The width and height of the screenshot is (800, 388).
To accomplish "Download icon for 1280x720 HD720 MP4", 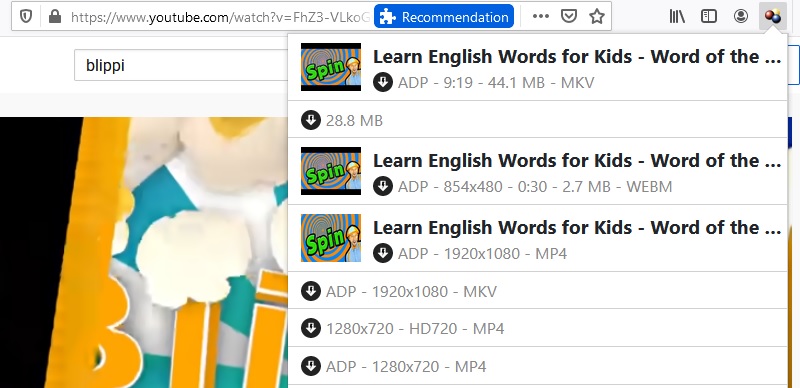I will pos(311,328).
